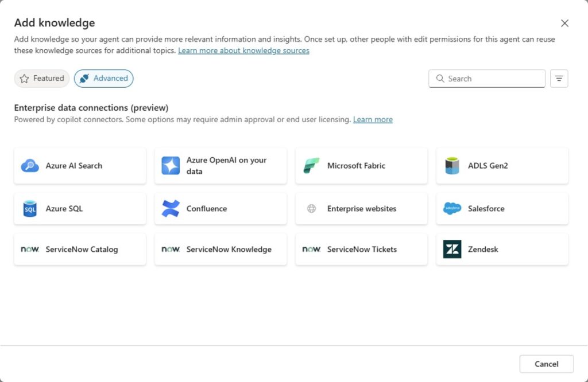Select ServiceNow Catalog
Image resolution: width=588 pixels, height=382 pixels.
79,249
